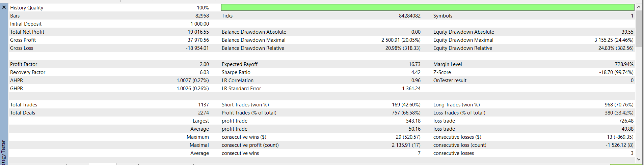Screen dimensions: 644x165
Task: Click the green History Quality bar
Action: coord(427,7)
